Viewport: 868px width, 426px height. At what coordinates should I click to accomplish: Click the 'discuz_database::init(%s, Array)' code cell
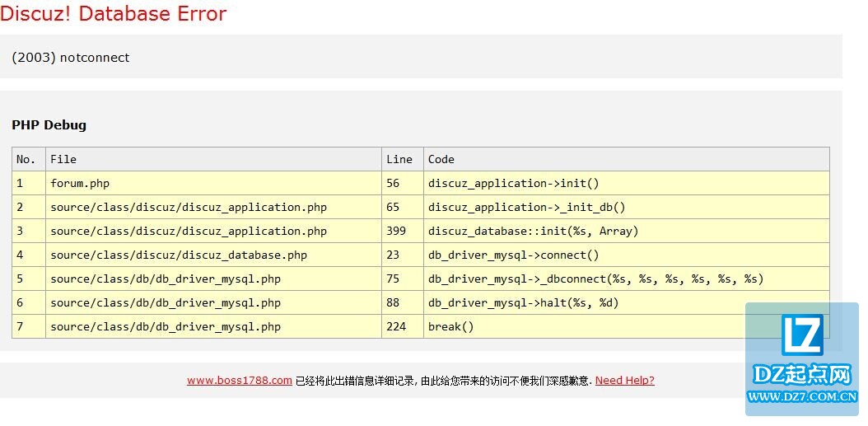pos(627,231)
